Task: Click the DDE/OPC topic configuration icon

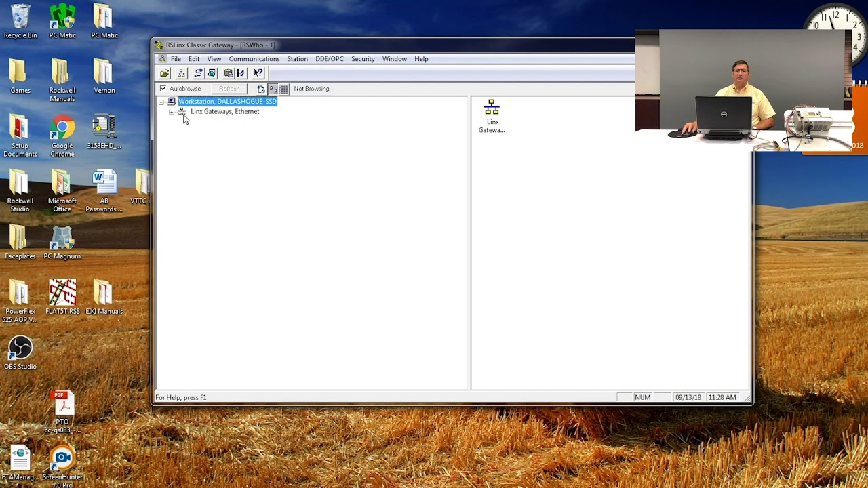Action: (x=241, y=73)
